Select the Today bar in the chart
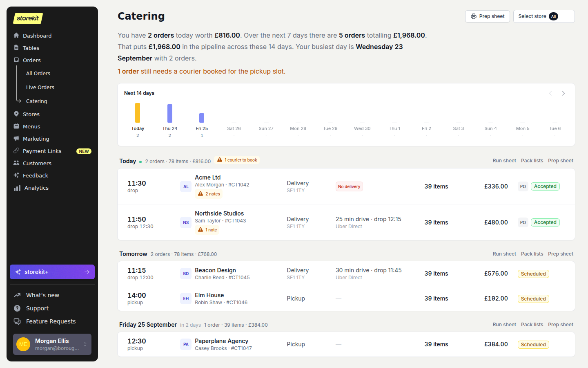 click(x=138, y=113)
